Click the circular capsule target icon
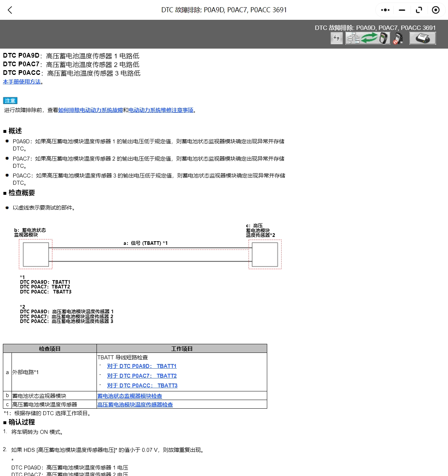This screenshot has height=476, width=448. [x=436, y=10]
